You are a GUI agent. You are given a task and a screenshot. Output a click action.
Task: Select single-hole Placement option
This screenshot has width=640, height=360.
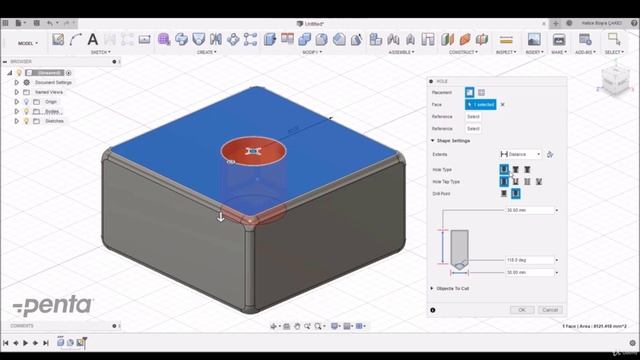pyautogui.click(x=469, y=92)
